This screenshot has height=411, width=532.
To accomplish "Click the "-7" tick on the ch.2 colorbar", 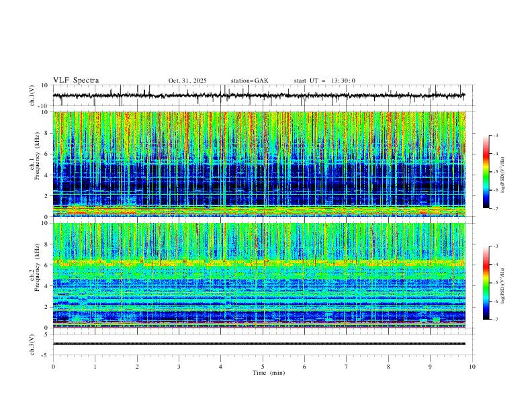I will click(x=495, y=320).
